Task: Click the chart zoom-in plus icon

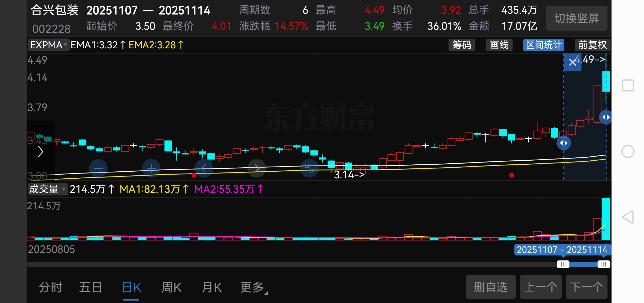Action: [x=151, y=168]
